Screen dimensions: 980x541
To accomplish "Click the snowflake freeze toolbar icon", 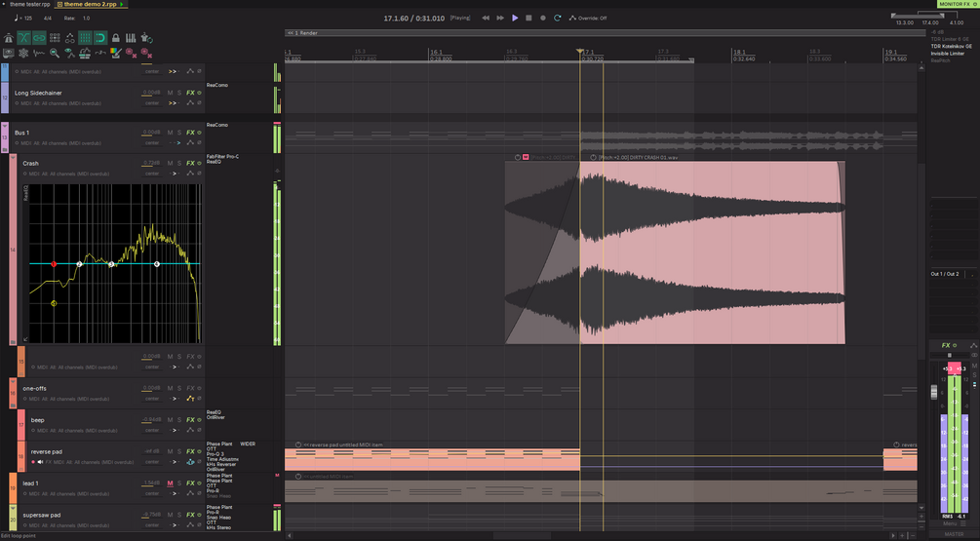I will click(23, 53).
